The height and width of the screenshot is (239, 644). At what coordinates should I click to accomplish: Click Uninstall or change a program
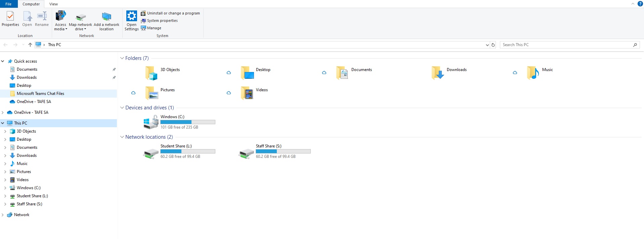pyautogui.click(x=173, y=13)
